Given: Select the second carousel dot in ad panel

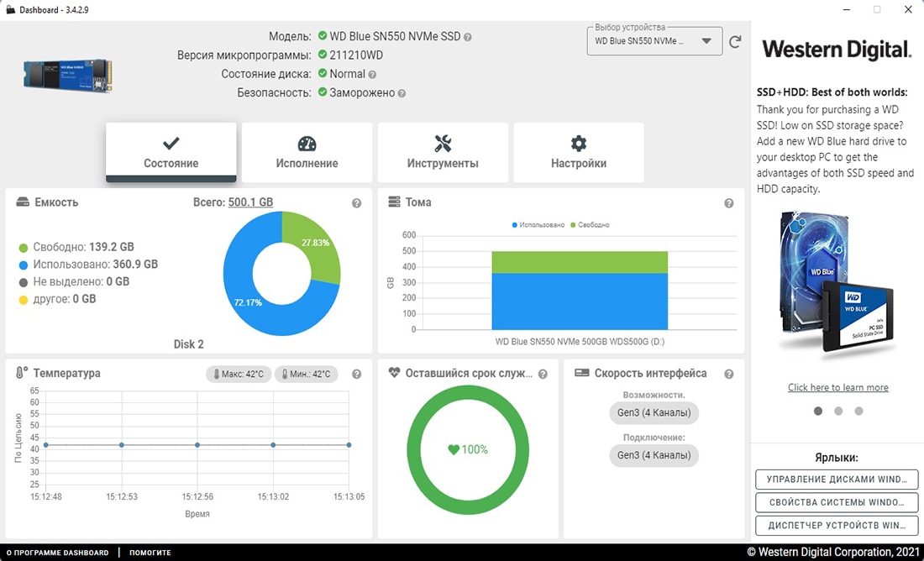Looking at the screenshot, I should point(838,412).
